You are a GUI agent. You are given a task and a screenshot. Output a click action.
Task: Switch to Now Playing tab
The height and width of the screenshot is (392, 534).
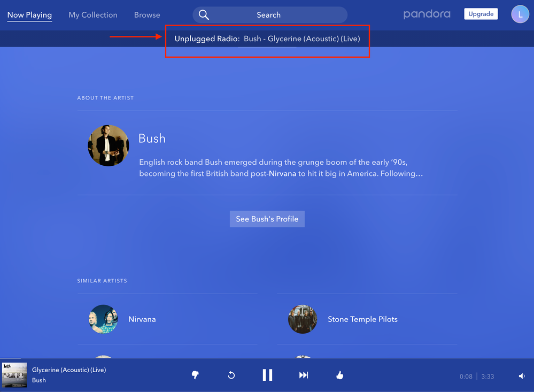[x=29, y=15]
